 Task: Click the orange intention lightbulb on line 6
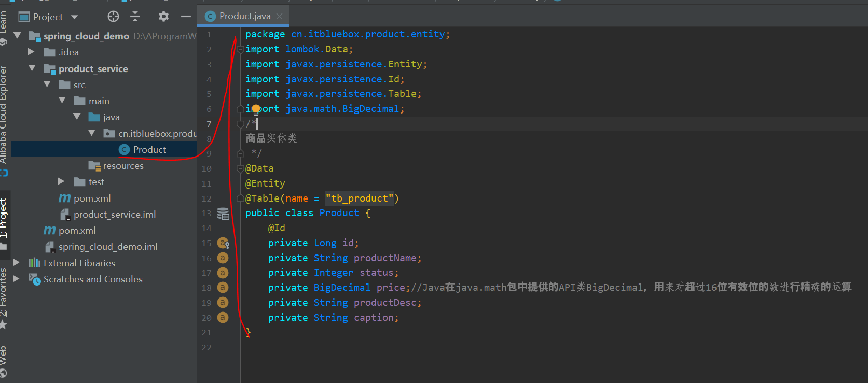click(256, 109)
